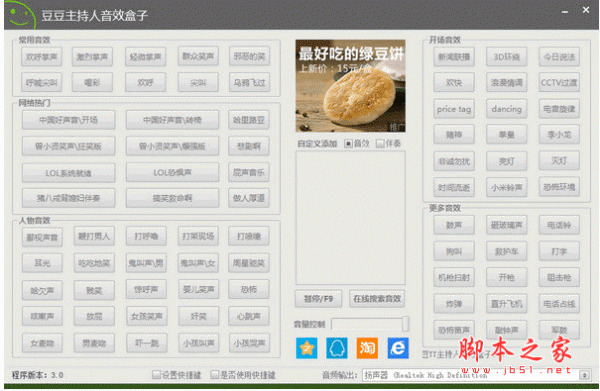Play the 搞笑救命啊 effect
The height and width of the screenshot is (391, 600).
point(172,198)
